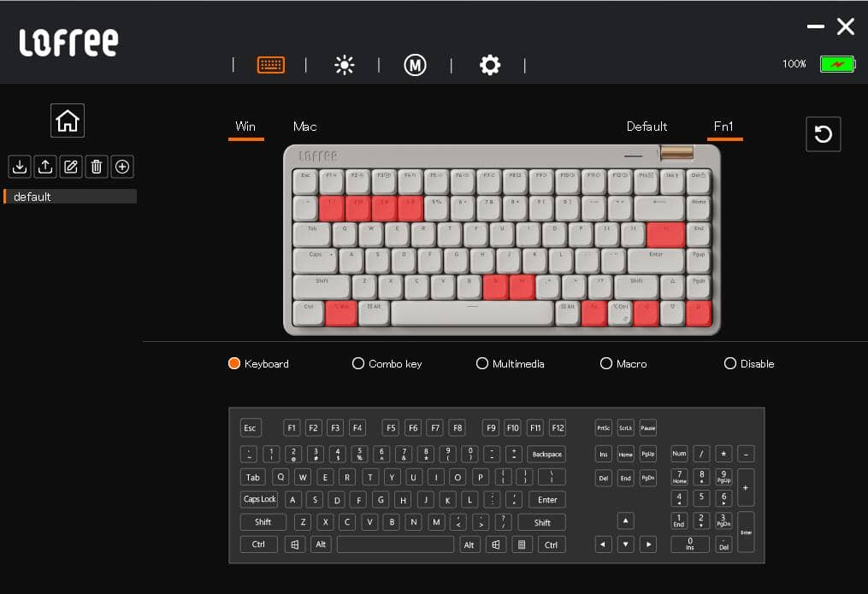The height and width of the screenshot is (594, 868).
Task: Delete the profile with the trash icon
Action: click(x=97, y=167)
